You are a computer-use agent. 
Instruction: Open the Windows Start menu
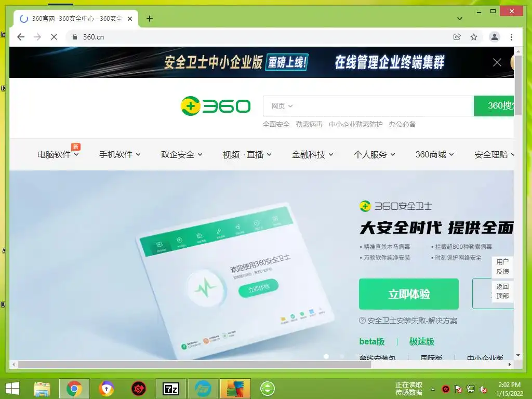[12, 389]
